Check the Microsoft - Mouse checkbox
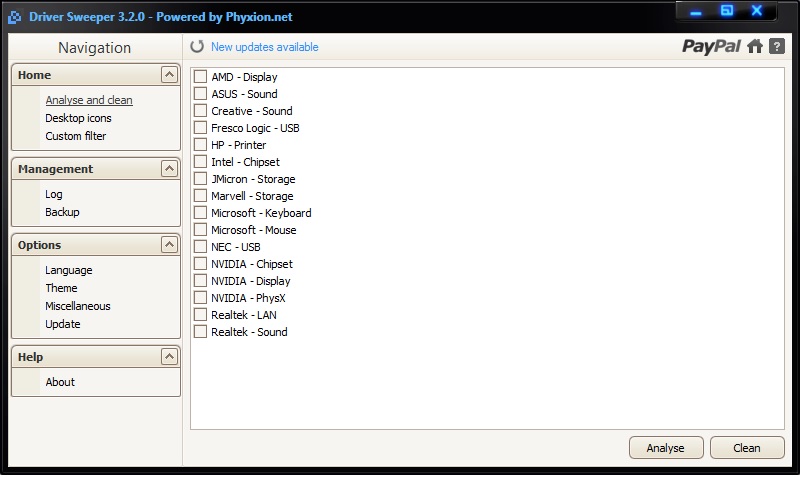The width and height of the screenshot is (801, 477). click(200, 230)
